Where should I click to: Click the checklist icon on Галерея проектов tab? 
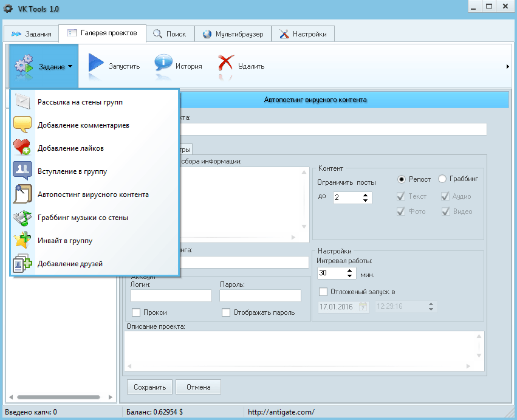click(72, 33)
